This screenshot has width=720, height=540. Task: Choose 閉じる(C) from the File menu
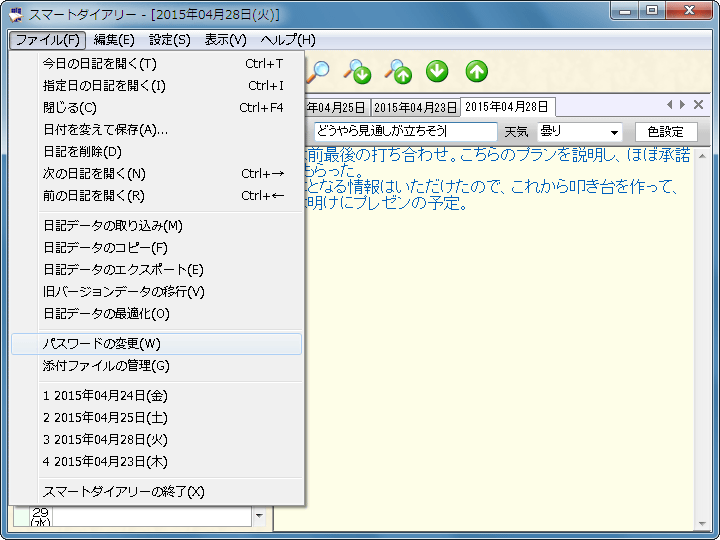(157, 108)
